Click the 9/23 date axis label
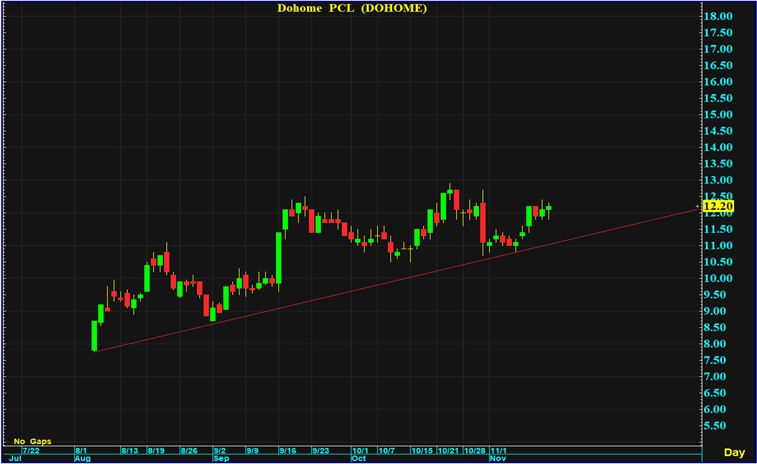Image resolution: width=757 pixels, height=464 pixels. pyautogui.click(x=321, y=450)
